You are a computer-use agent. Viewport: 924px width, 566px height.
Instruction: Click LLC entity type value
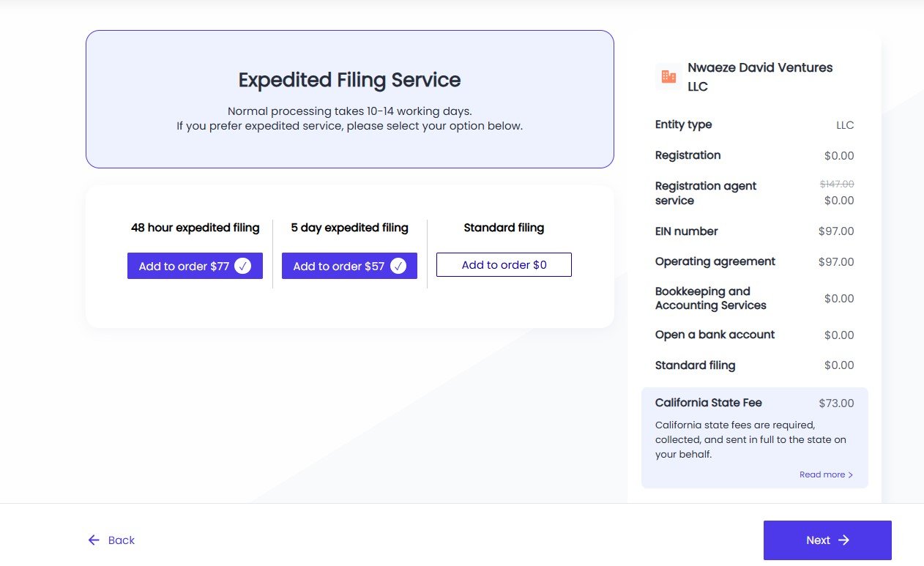click(x=845, y=125)
